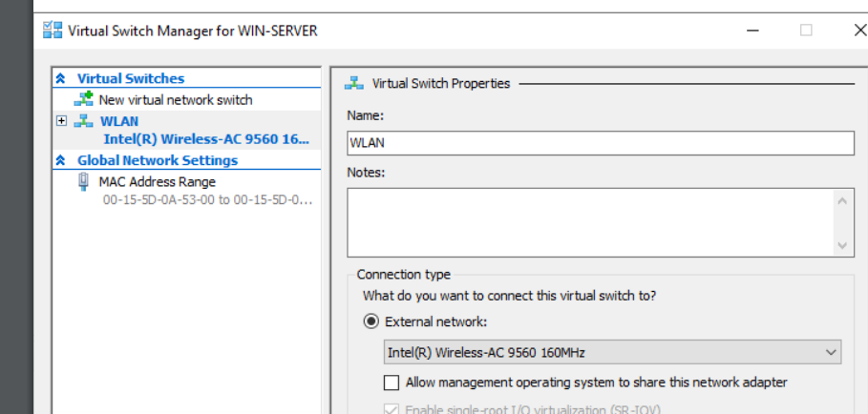This screenshot has width=868, height=414.
Task: Click the Virtual Switch Properties header icon
Action: 355,83
